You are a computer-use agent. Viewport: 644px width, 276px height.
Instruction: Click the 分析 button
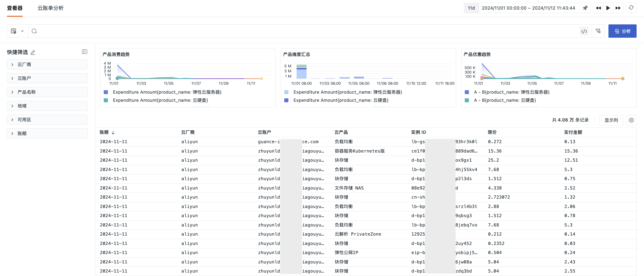point(622,31)
